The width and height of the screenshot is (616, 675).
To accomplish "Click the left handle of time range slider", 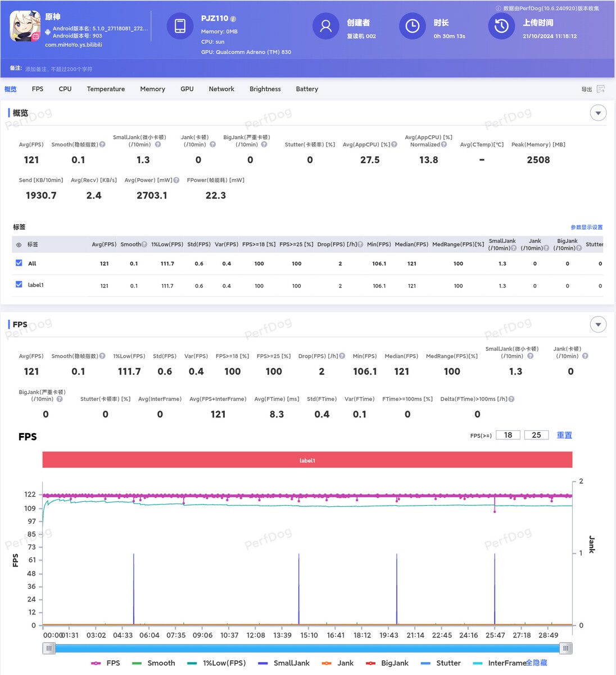I will point(49,649).
